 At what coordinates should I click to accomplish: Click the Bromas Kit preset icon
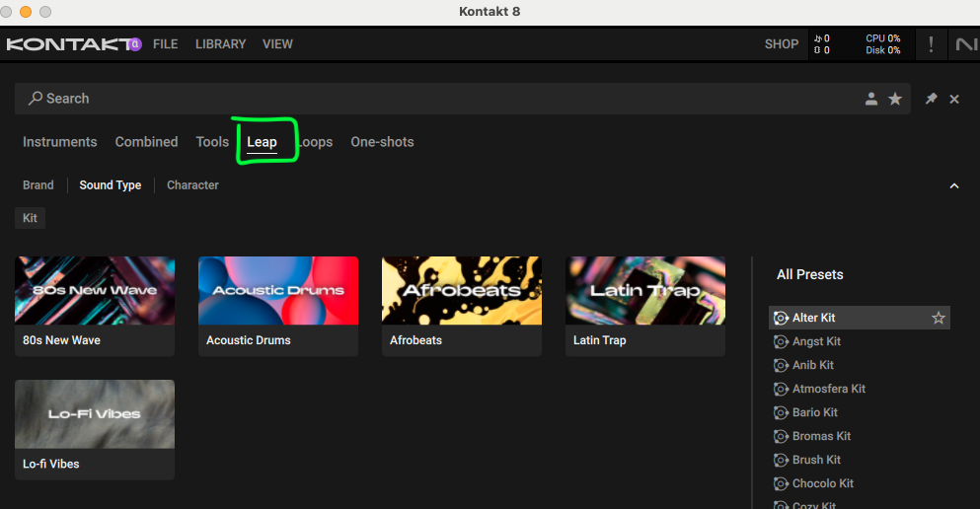[x=781, y=437]
